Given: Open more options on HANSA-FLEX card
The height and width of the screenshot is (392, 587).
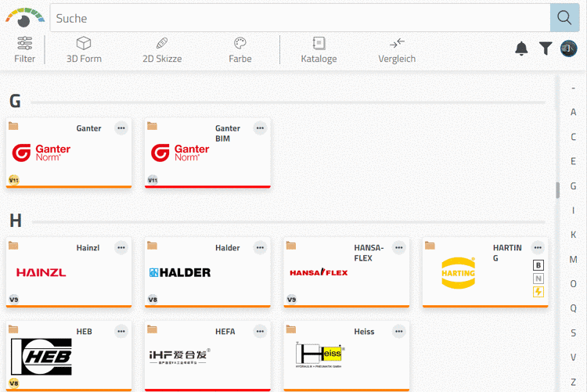Looking at the screenshot, I should [399, 247].
